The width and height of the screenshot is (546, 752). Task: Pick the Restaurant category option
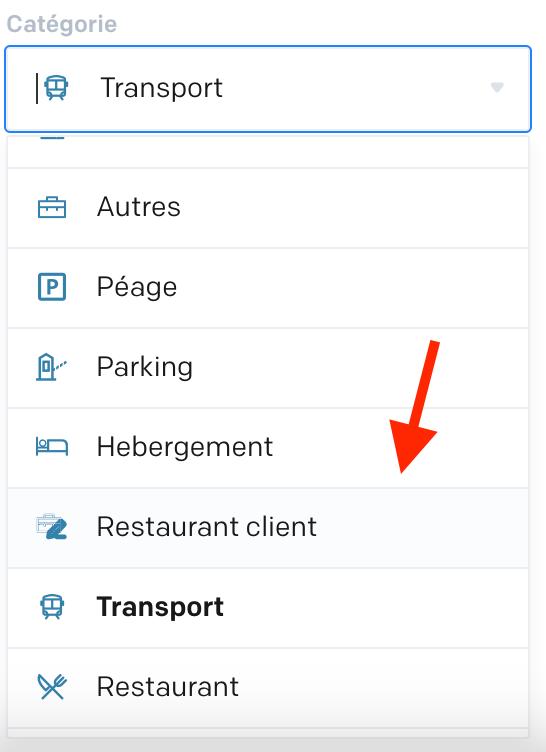coord(268,688)
